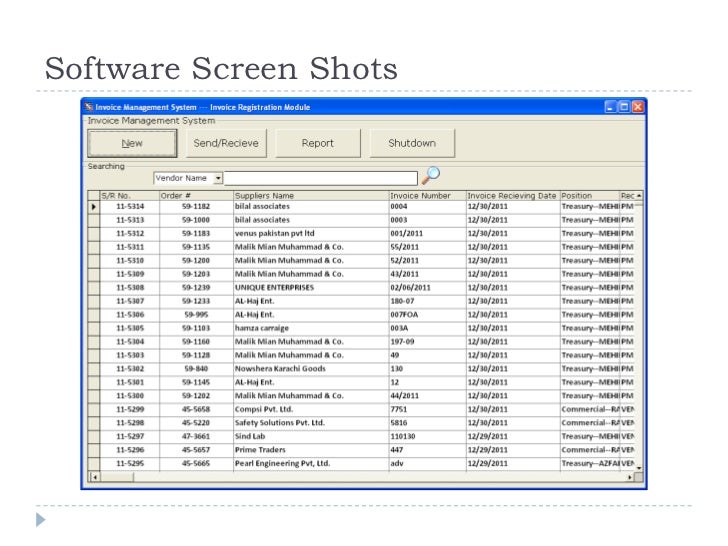Screen dimensions: 728x546
Task: Select invoice number 180-07
Action: pos(427,301)
